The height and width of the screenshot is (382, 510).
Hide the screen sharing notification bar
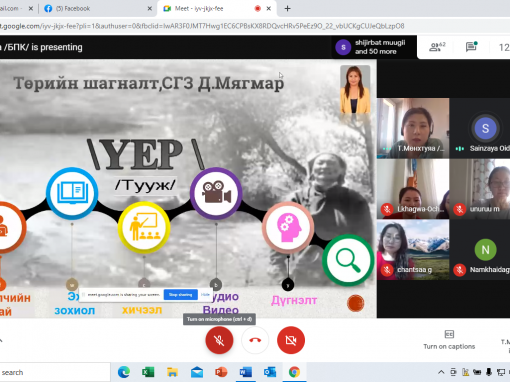[205, 295]
